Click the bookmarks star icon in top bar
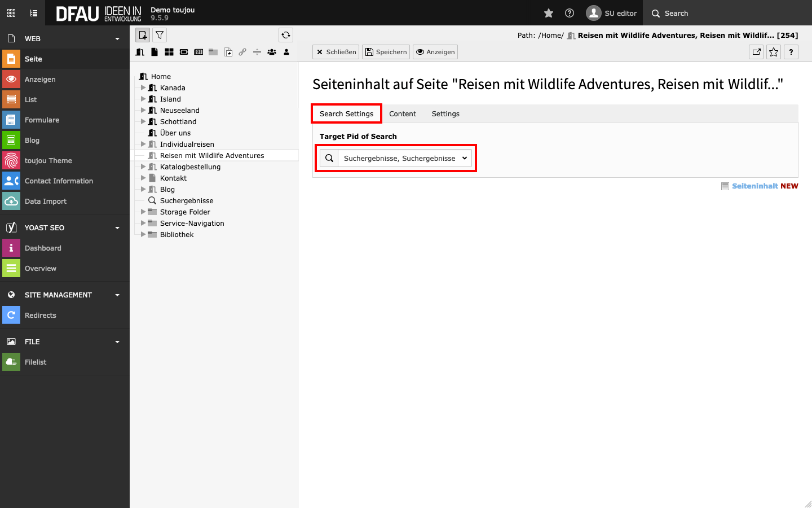812x508 pixels. (549, 13)
